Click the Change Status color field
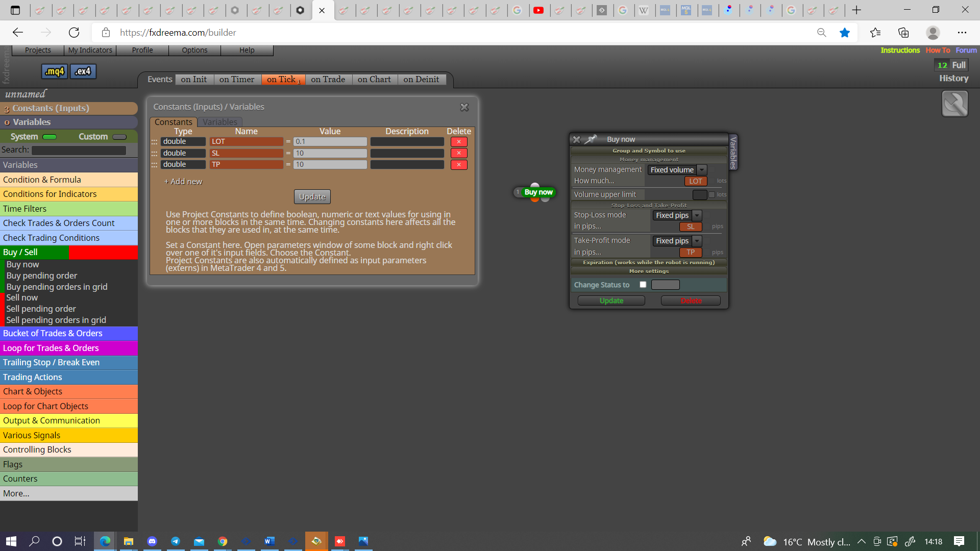980x551 pixels. 665,285
